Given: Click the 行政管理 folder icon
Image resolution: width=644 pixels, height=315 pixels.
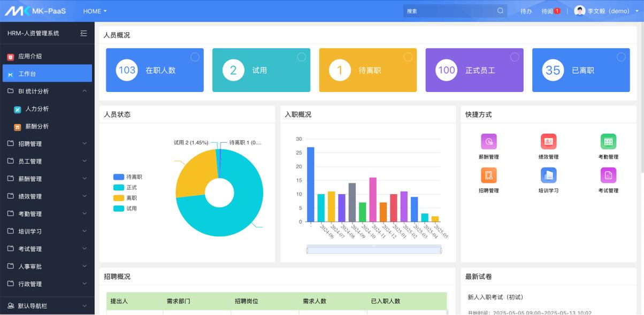Looking at the screenshot, I should click(11, 284).
